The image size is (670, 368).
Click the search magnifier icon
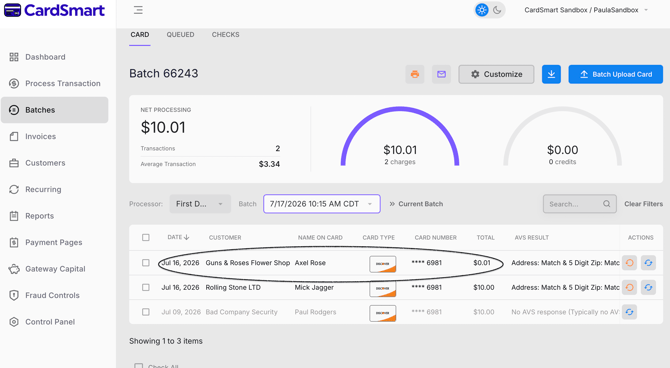(607, 204)
